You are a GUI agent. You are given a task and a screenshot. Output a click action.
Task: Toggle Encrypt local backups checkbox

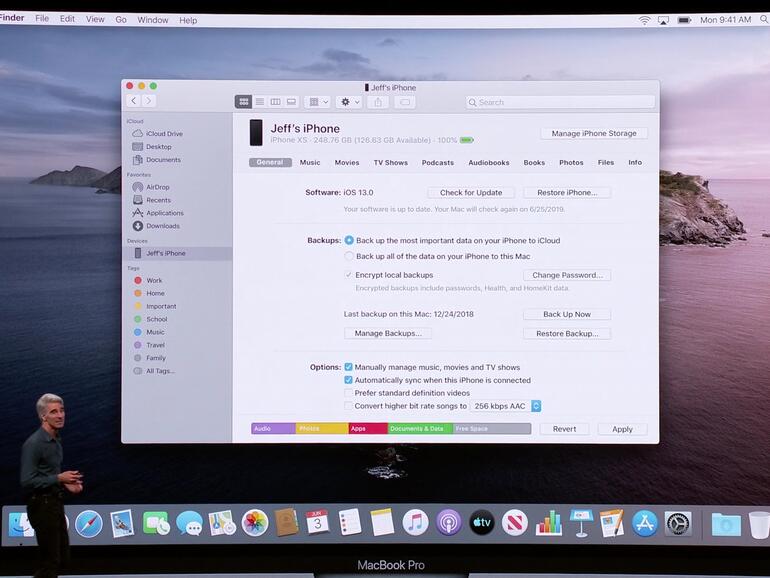pos(349,275)
